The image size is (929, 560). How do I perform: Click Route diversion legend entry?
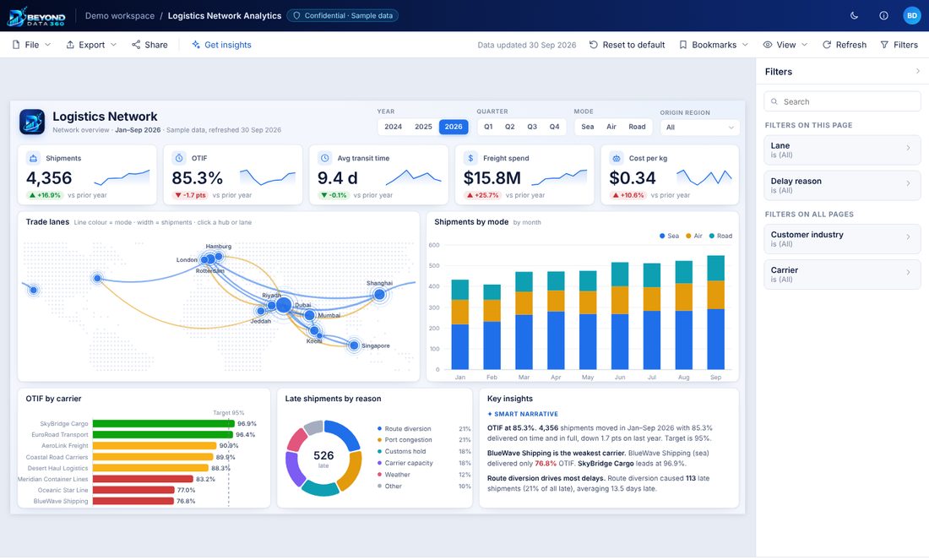tap(424, 428)
